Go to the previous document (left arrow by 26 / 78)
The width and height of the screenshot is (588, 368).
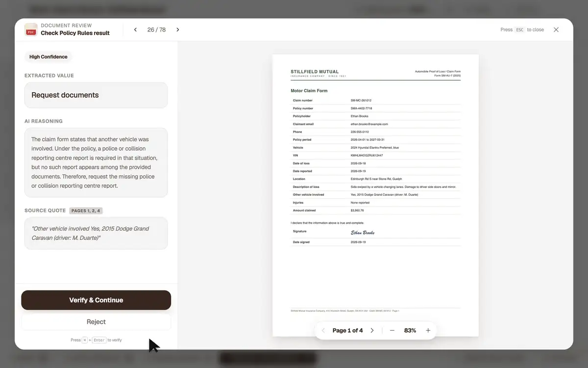pos(135,30)
